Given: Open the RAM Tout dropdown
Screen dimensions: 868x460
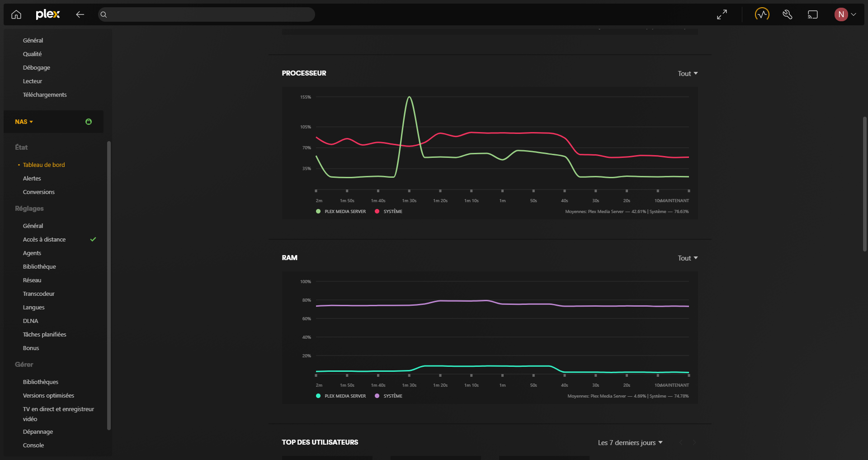Looking at the screenshot, I should 687,258.
